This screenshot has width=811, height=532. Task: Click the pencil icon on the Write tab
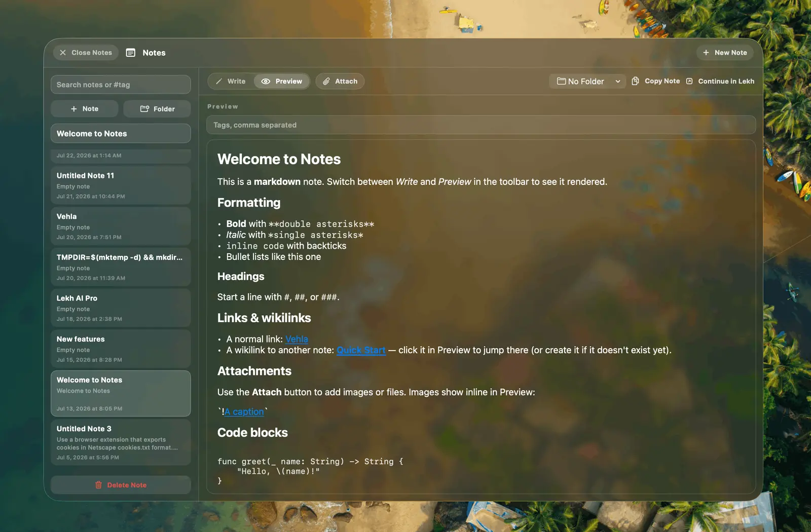[x=219, y=81]
